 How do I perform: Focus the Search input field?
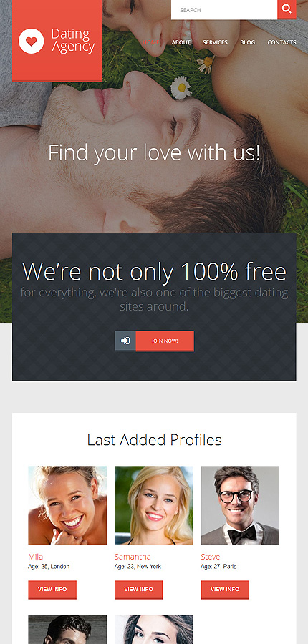pos(224,9)
